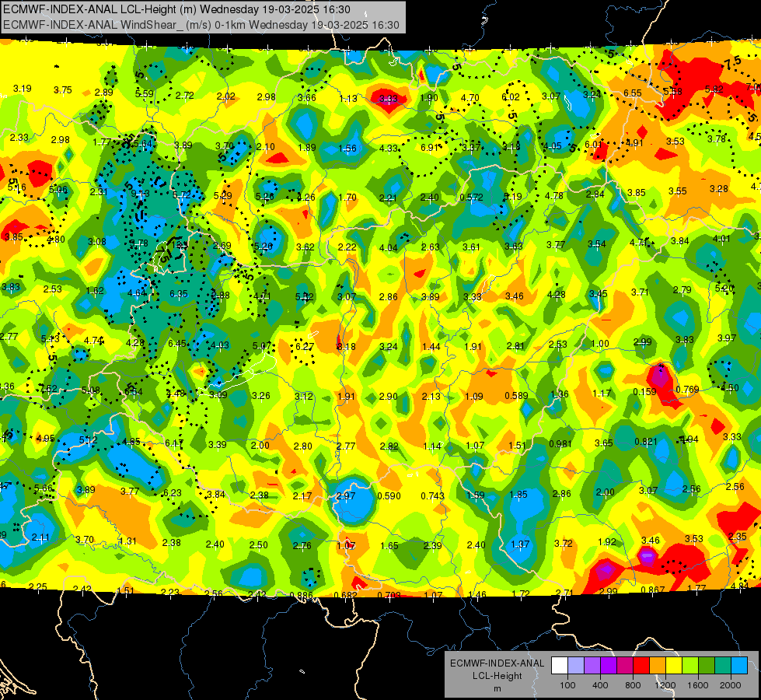Click the wind shear value '5.82'
This screenshot has height=700, width=761.
[x=714, y=89]
